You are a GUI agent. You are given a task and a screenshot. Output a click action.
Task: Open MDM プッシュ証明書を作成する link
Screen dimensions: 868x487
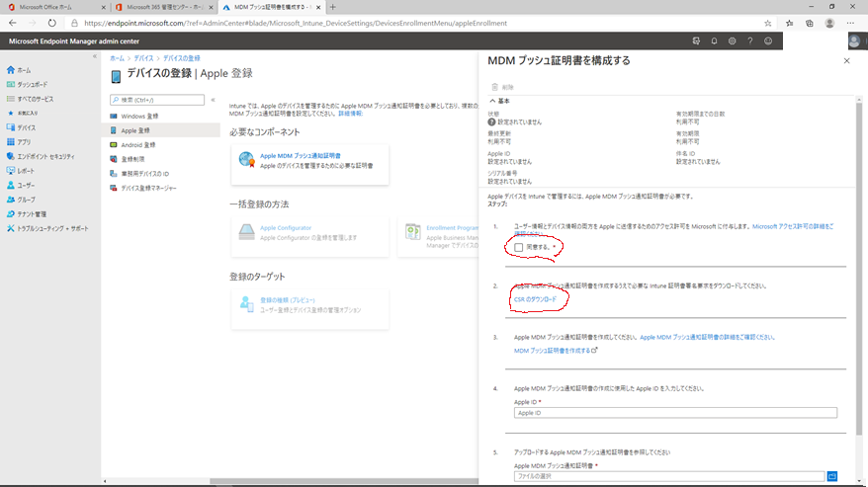click(556, 351)
